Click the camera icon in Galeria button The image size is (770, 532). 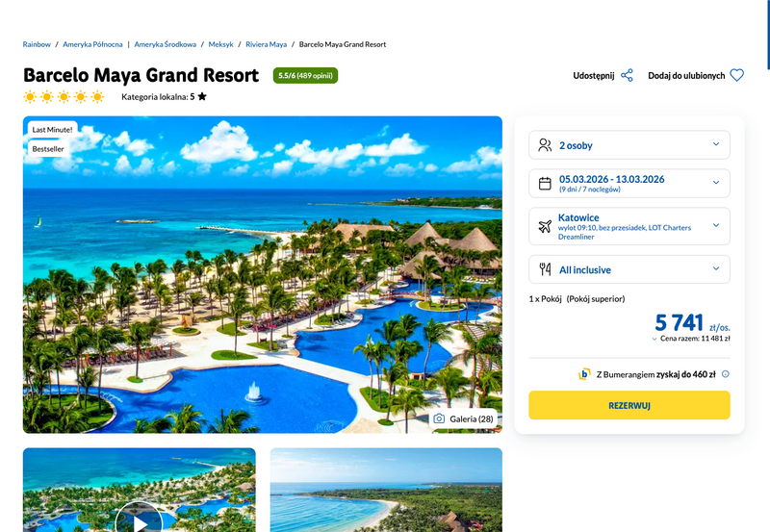coord(439,418)
